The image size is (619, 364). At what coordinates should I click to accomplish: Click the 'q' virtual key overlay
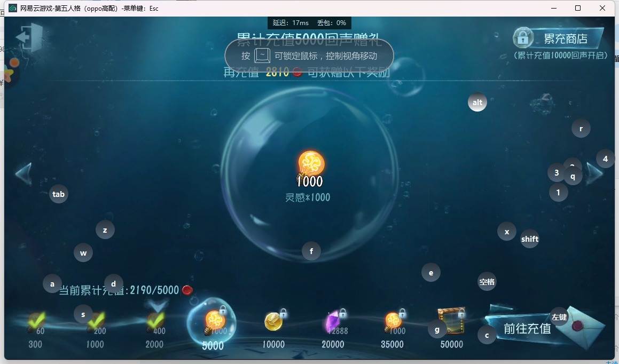[x=573, y=176]
